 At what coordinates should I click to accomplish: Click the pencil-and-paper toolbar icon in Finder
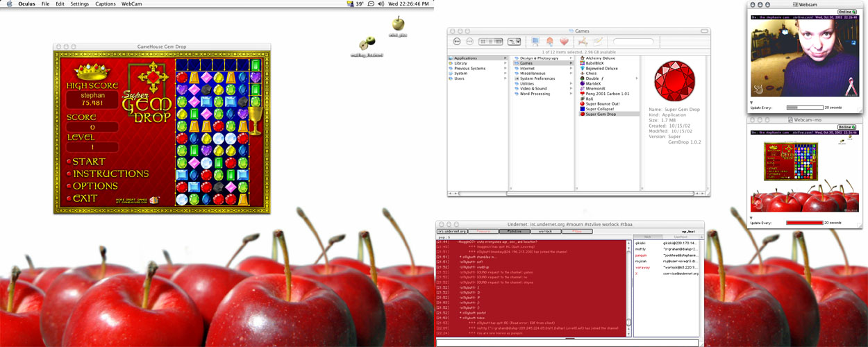pyautogui.click(x=598, y=42)
